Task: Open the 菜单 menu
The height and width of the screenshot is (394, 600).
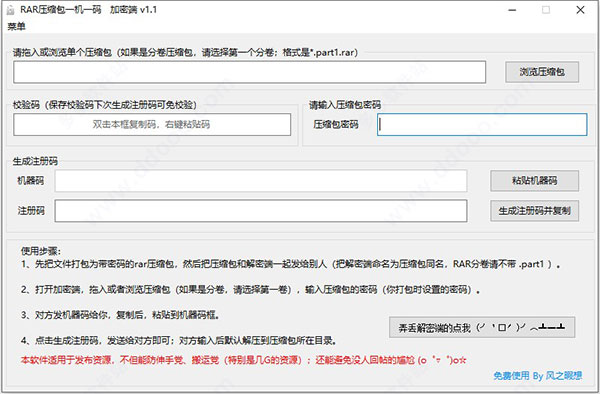Action: coord(16,26)
